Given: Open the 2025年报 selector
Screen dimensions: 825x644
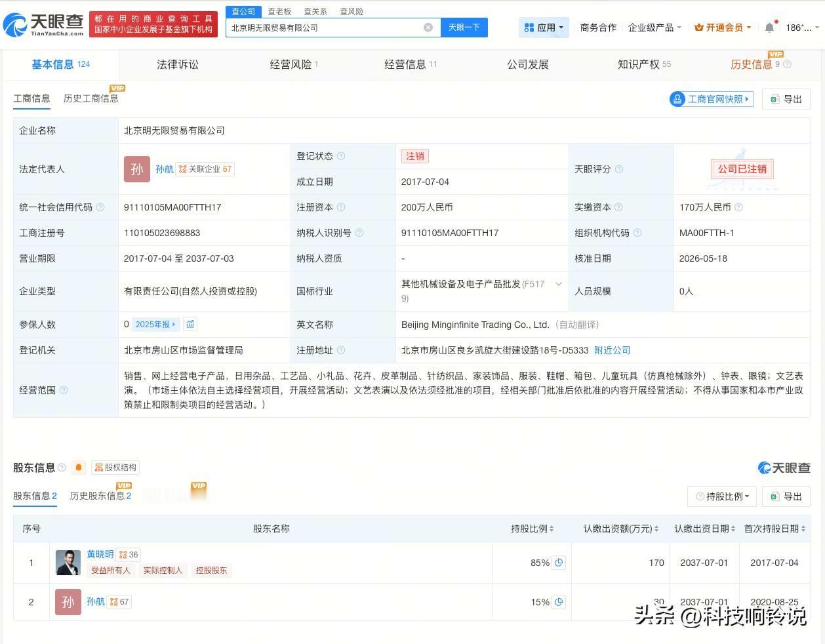Looking at the screenshot, I should pyautogui.click(x=155, y=324).
